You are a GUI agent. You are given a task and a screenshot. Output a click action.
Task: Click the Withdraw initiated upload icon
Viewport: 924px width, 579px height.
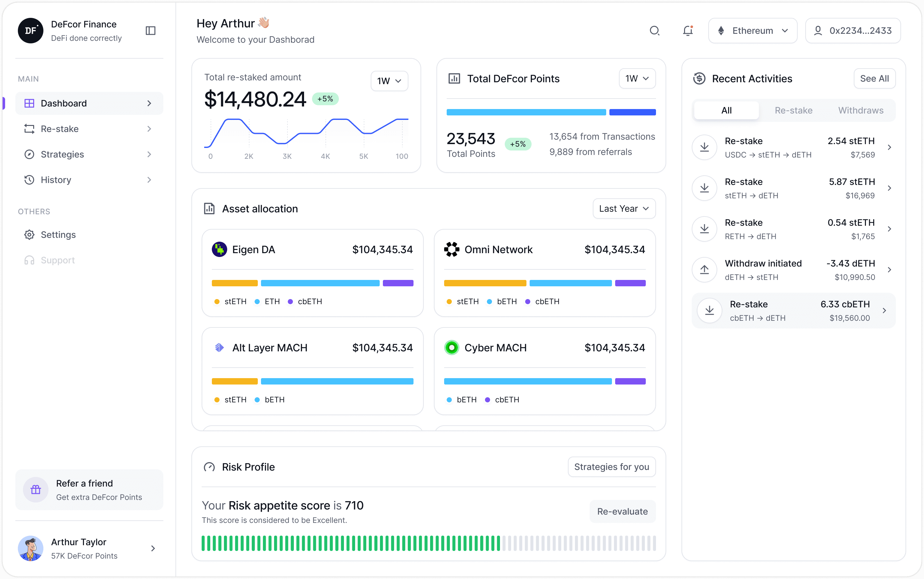[704, 270]
